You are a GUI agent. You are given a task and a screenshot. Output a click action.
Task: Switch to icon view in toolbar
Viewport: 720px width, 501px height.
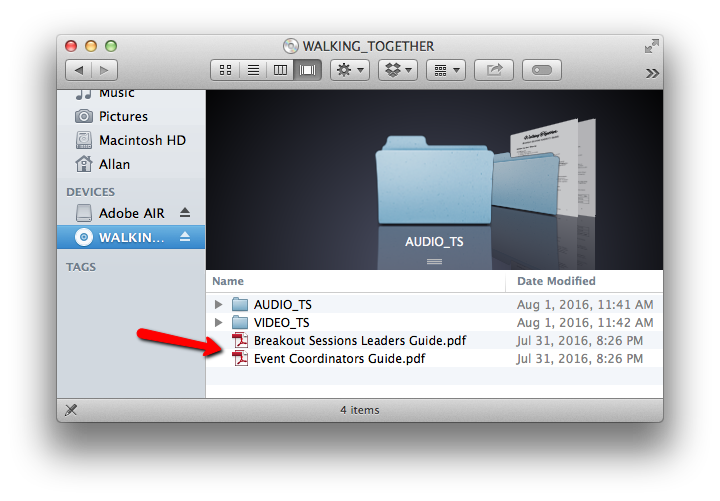click(x=225, y=70)
